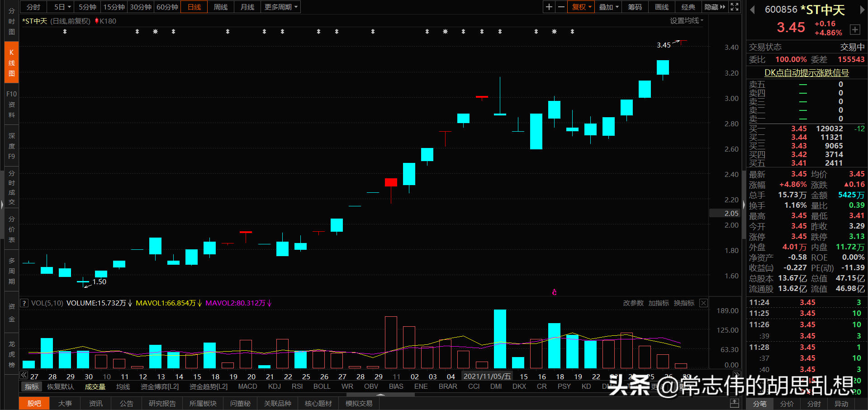Screen dimensions: 868x410
Task: Open the 叠加 overlay dropdown
Action: (607, 7)
